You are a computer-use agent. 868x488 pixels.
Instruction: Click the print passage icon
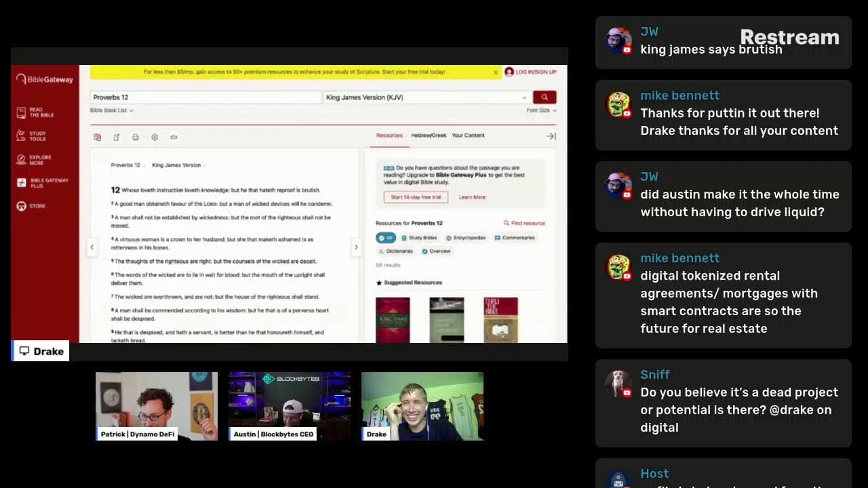[136, 137]
